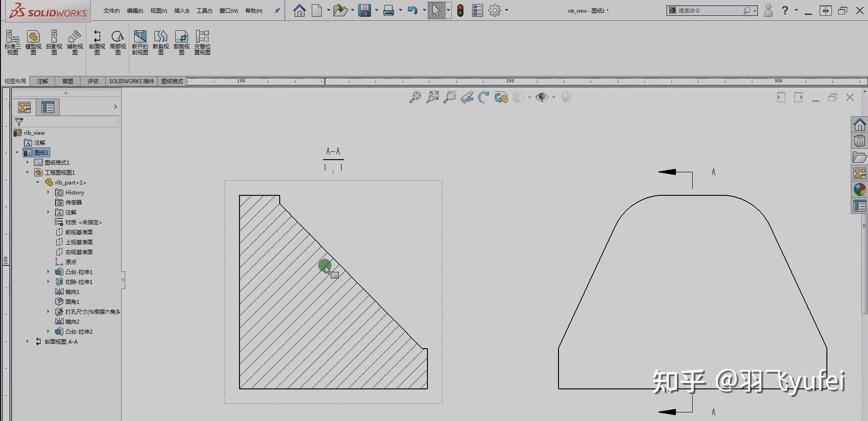868x421 pixels.
Task: Pick the Crop View tool (剪裁视图)
Action: 182,43
